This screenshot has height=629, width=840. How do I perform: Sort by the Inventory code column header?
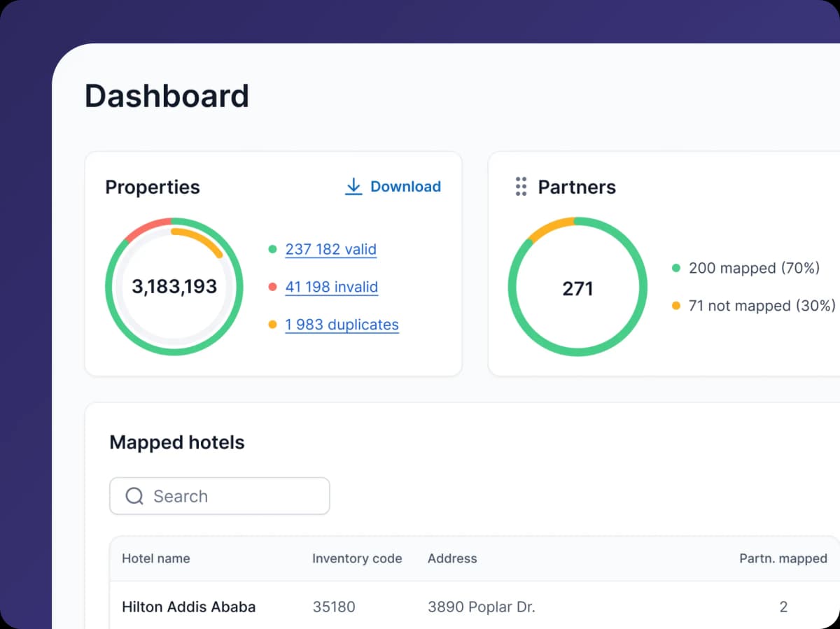click(x=357, y=558)
